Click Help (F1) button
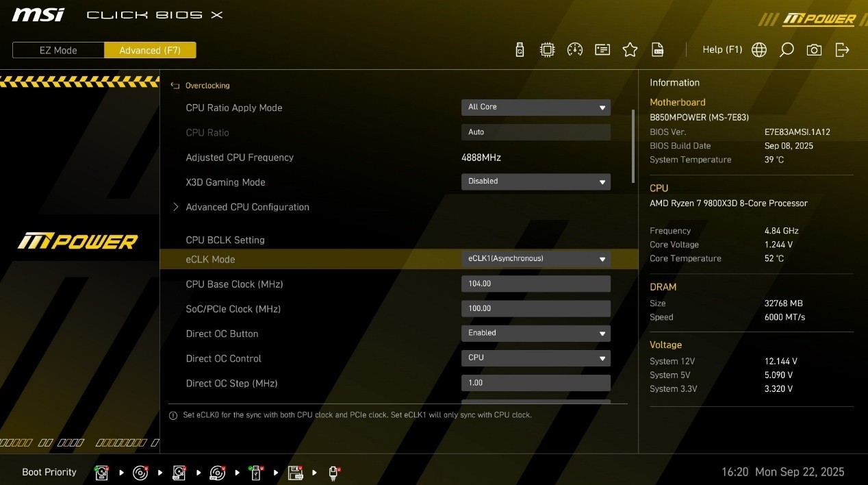 (722, 50)
